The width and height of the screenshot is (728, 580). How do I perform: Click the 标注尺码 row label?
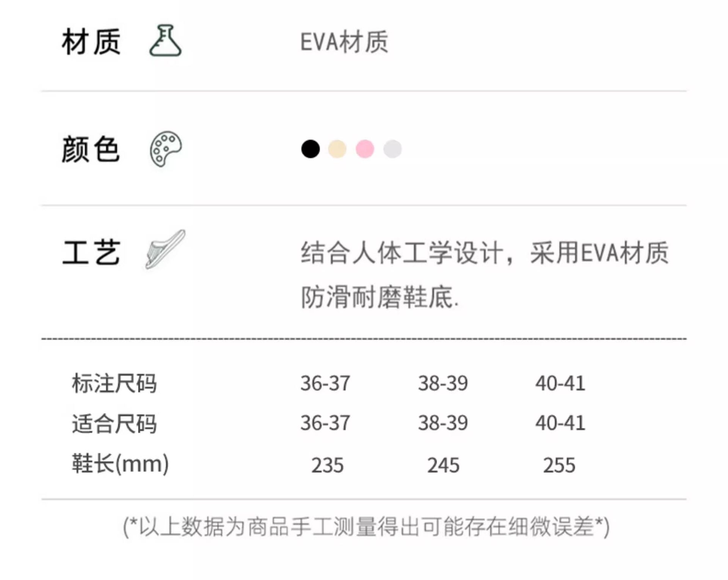tap(114, 383)
